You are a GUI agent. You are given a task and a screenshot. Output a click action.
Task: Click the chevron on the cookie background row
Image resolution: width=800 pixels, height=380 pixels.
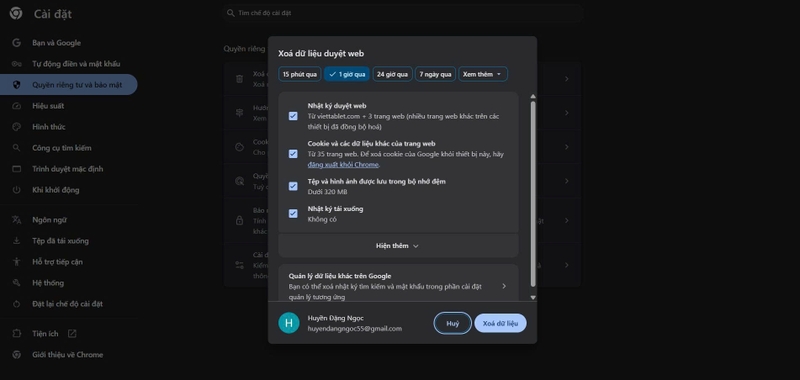tap(567, 147)
